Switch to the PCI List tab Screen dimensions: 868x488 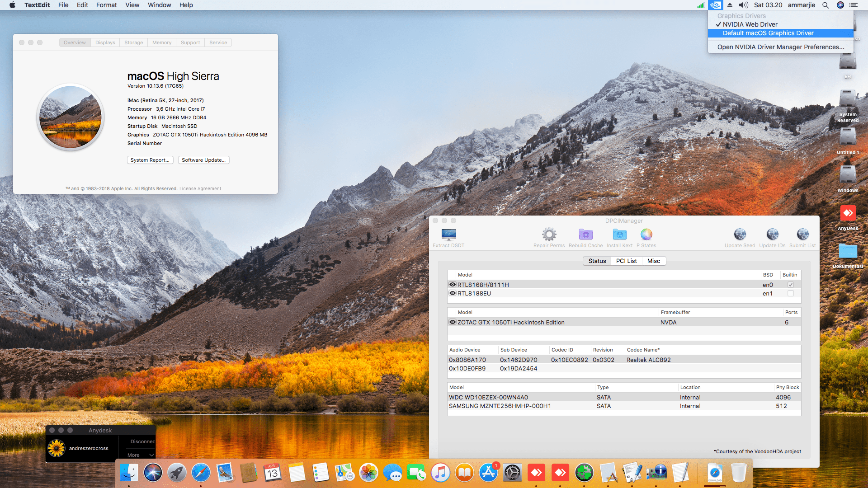pos(626,261)
